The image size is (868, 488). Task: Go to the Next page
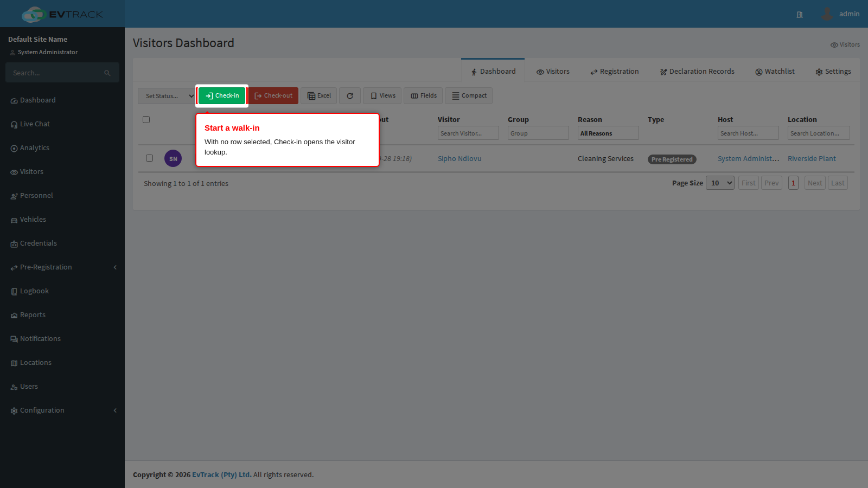coord(815,183)
